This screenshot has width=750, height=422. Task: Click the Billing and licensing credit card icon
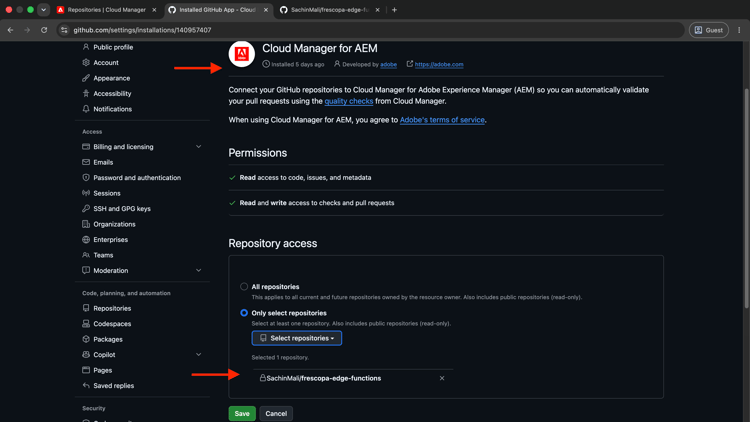click(x=86, y=146)
